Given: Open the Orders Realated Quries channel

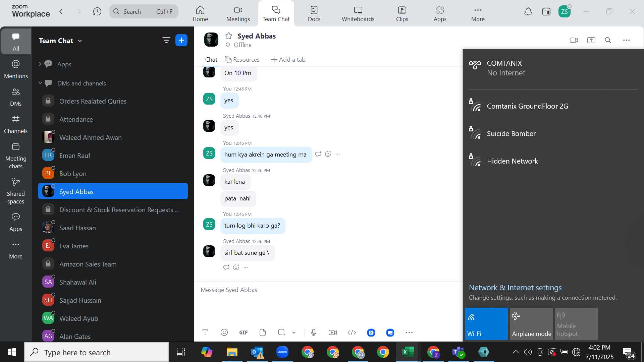Looking at the screenshot, I should point(113,101).
